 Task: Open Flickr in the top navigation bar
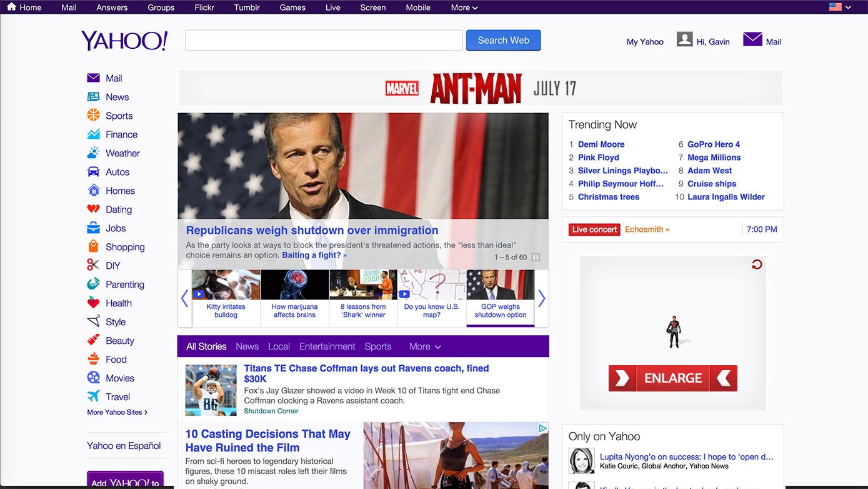point(204,8)
